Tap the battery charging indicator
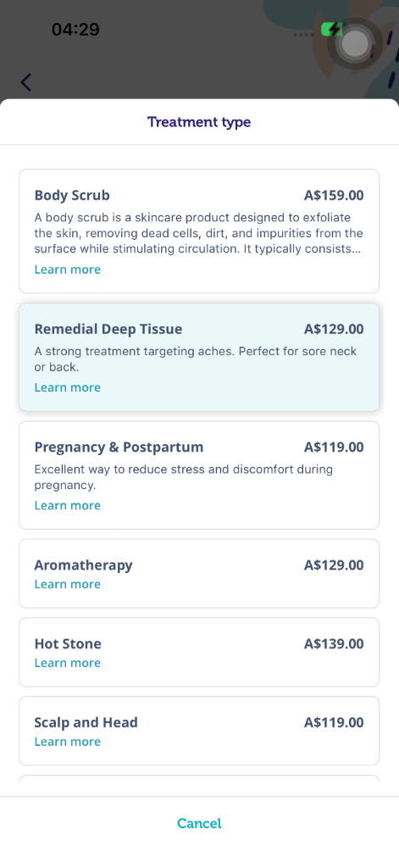 [x=332, y=30]
